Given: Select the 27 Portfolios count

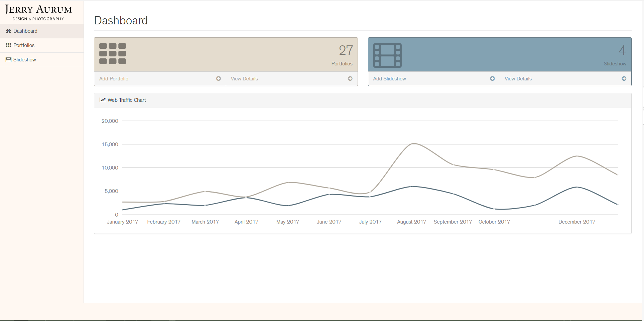Looking at the screenshot, I should pos(346,50).
